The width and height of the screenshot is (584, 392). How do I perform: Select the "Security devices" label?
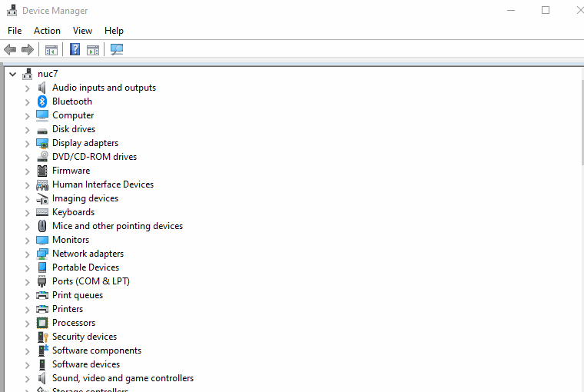point(85,337)
